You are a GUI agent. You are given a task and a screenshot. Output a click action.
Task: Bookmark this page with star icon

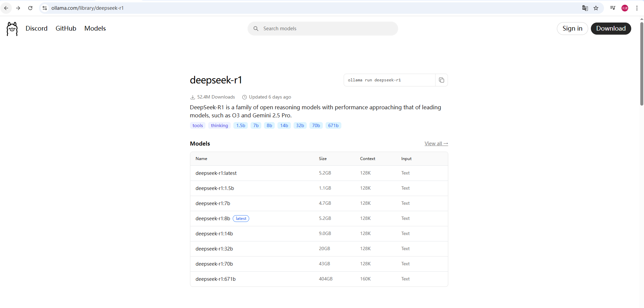click(x=596, y=8)
